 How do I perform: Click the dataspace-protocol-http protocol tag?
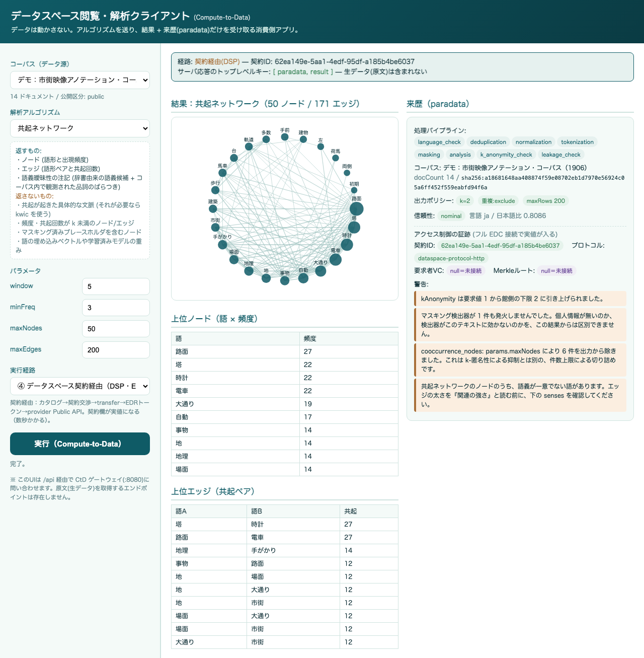tap(451, 258)
